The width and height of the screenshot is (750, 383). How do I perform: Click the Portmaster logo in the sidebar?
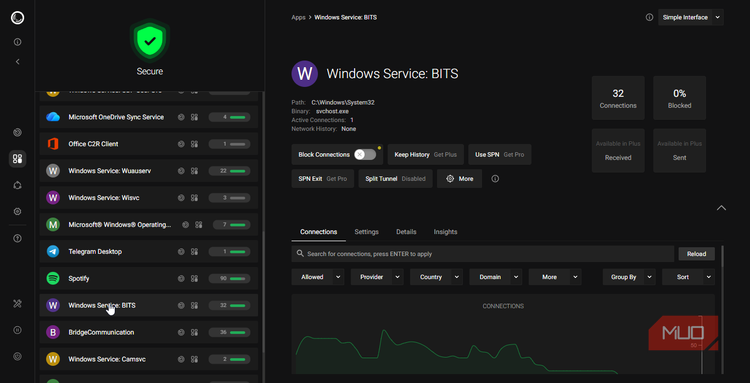click(x=17, y=18)
